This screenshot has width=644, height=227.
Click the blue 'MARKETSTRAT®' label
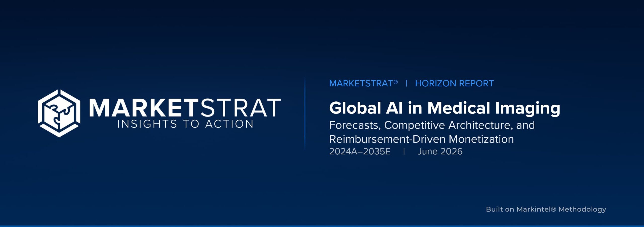coord(364,83)
